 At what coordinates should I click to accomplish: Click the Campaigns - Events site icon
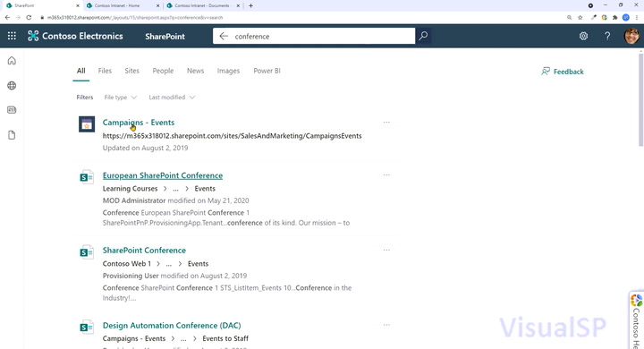click(87, 124)
